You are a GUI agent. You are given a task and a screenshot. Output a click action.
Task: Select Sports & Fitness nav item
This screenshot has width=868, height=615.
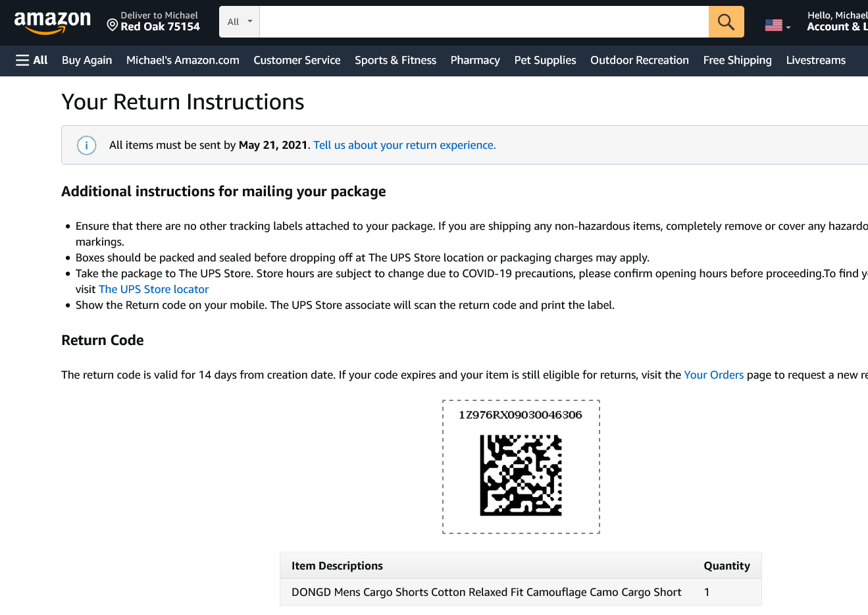click(x=396, y=61)
